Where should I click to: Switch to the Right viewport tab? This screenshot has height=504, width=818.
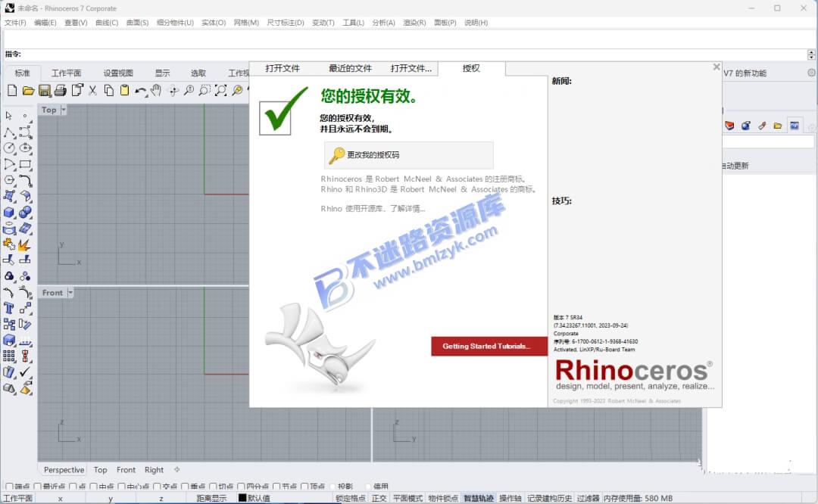[154, 470]
